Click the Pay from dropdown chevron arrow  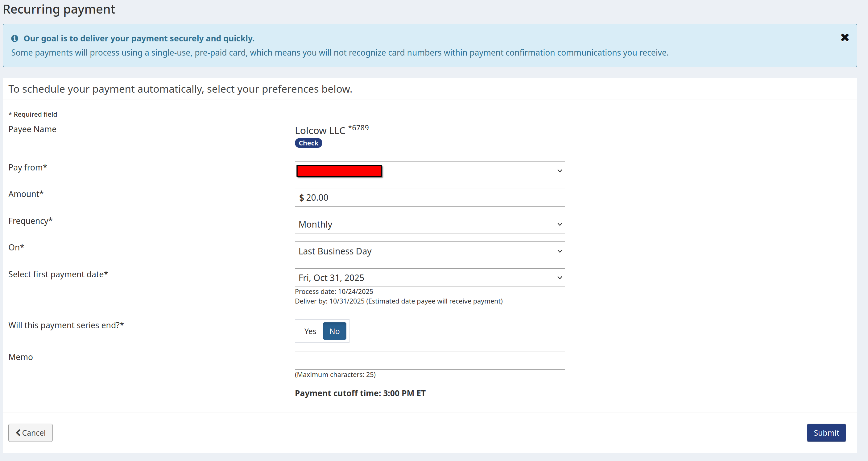point(559,171)
